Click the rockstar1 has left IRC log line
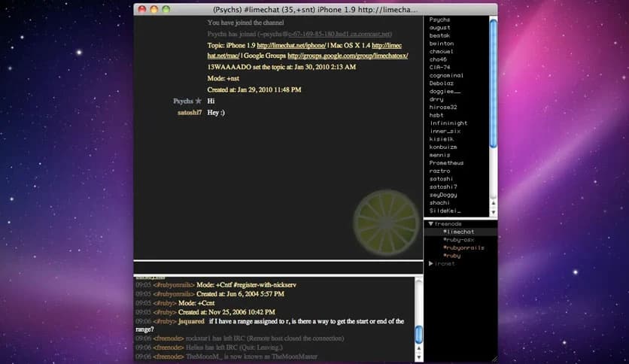 coord(240,338)
